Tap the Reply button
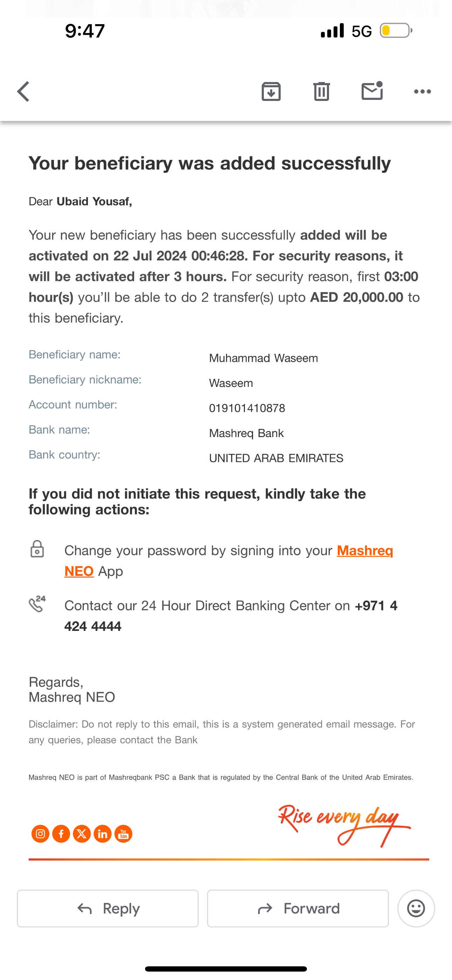452x980 pixels. pos(108,908)
